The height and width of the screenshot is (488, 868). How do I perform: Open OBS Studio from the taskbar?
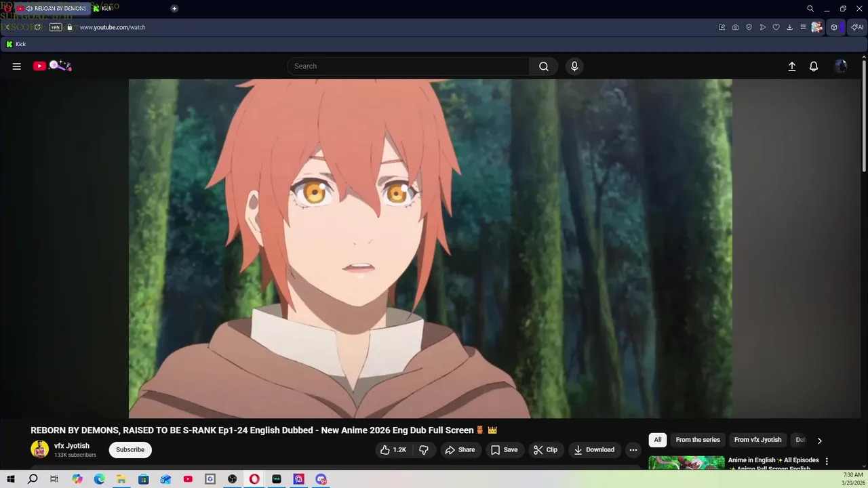coord(233,479)
